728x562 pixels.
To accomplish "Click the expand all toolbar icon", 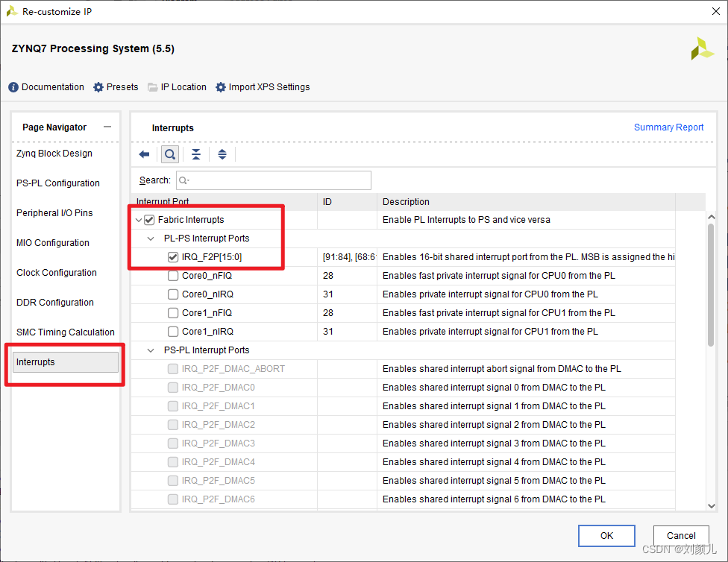I will coord(222,154).
